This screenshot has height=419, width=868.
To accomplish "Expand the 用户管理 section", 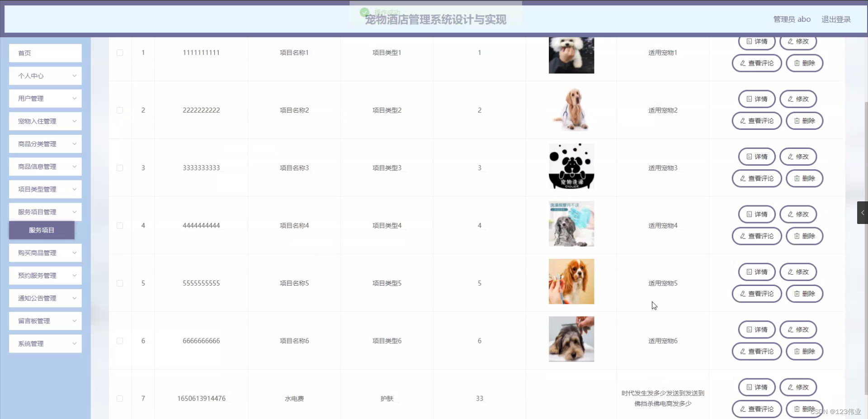I will [45, 98].
